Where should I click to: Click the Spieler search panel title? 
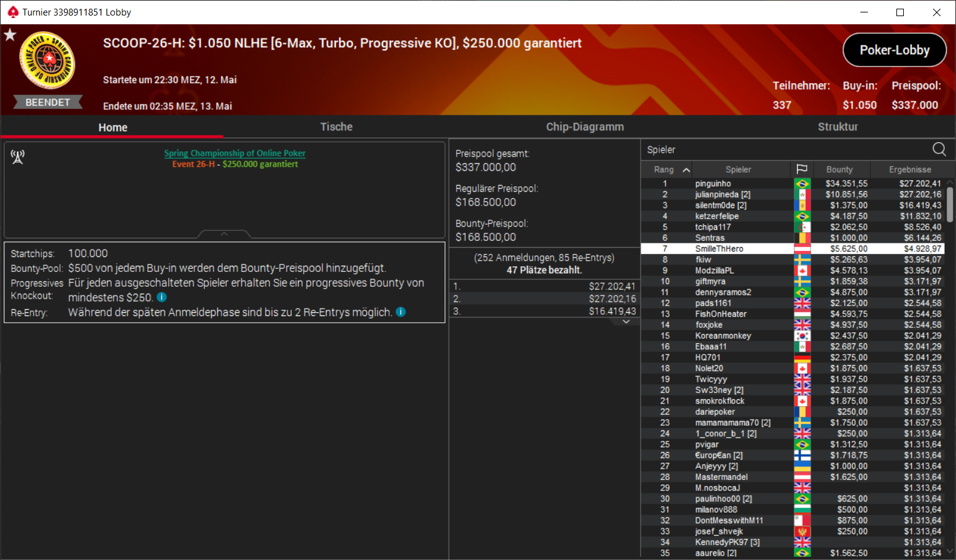click(661, 150)
